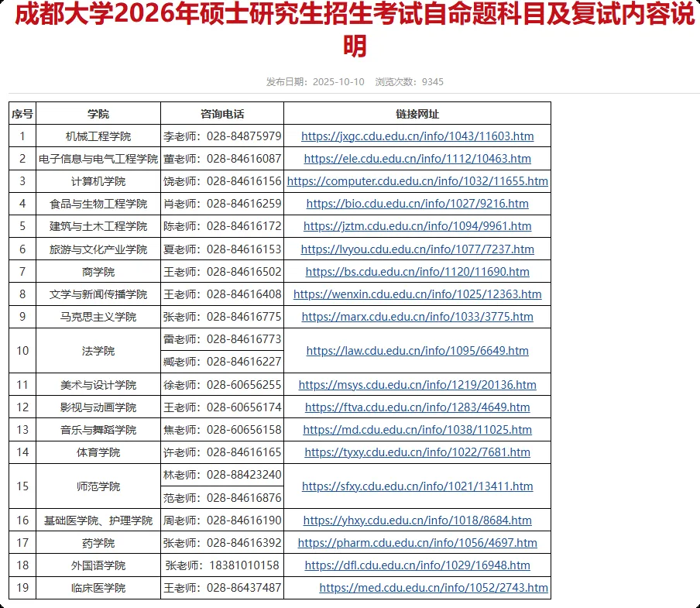Click phone 许老师：028-84616165
Image resolution: width=700 pixels, height=608 pixels.
point(222,452)
